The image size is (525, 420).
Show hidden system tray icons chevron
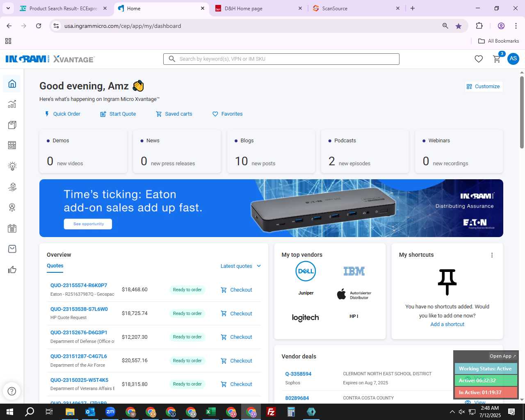pos(452,412)
